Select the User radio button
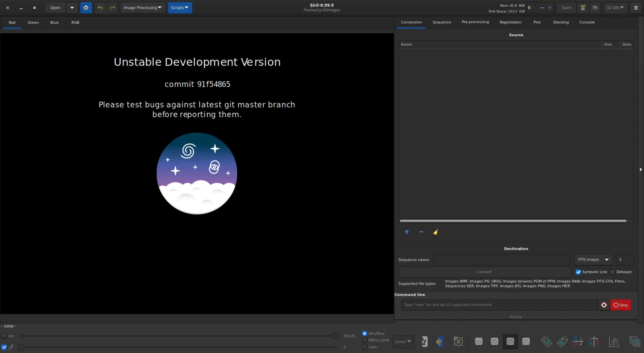This screenshot has width=644, height=353. (365, 347)
